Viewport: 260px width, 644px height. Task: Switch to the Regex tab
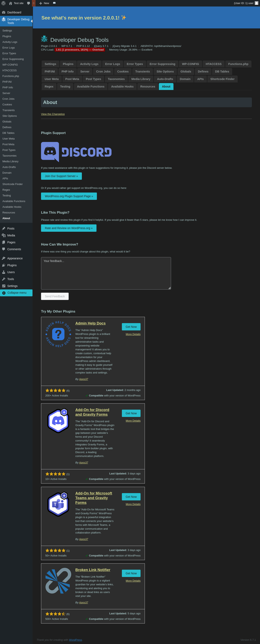[x=49, y=87]
